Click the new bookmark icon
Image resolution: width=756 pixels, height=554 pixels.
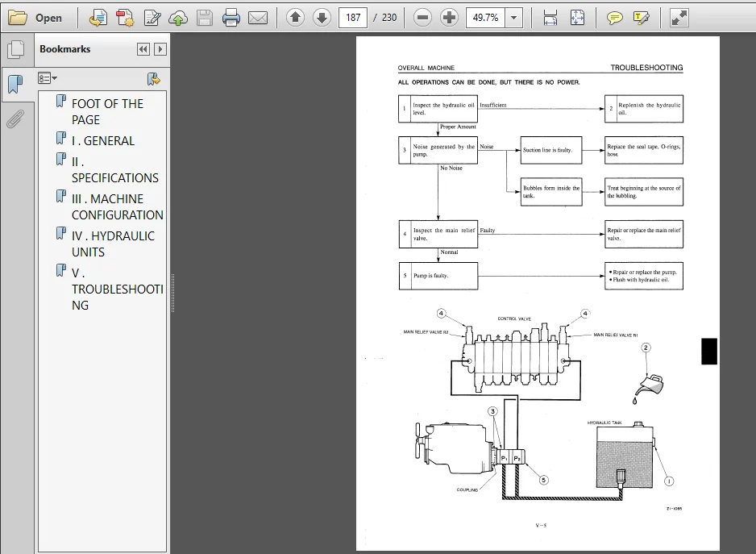154,79
